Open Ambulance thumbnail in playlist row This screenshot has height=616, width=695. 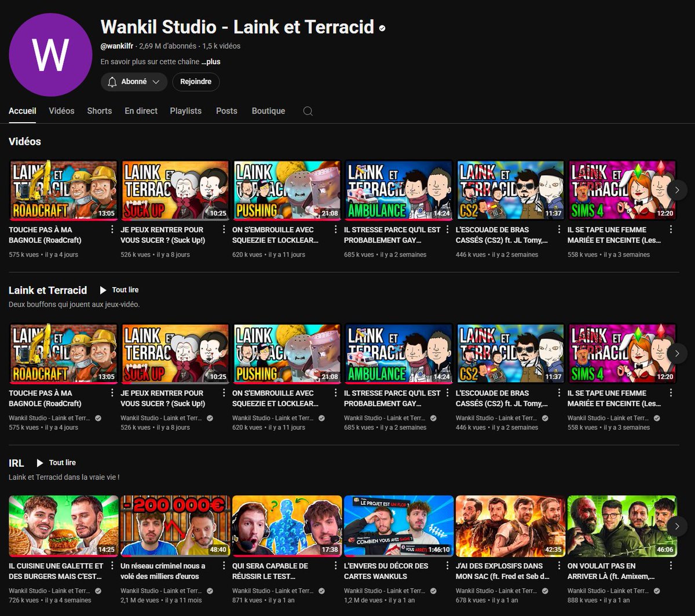[398, 353]
